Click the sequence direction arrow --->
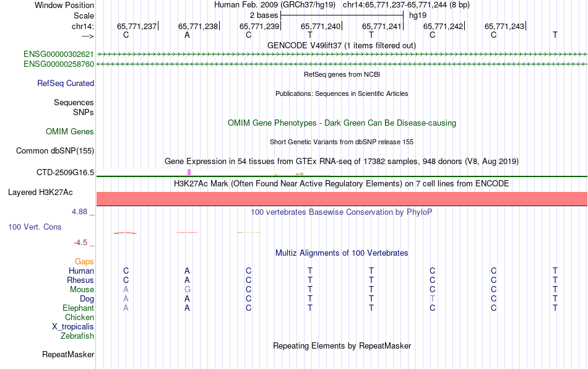 tap(87, 36)
